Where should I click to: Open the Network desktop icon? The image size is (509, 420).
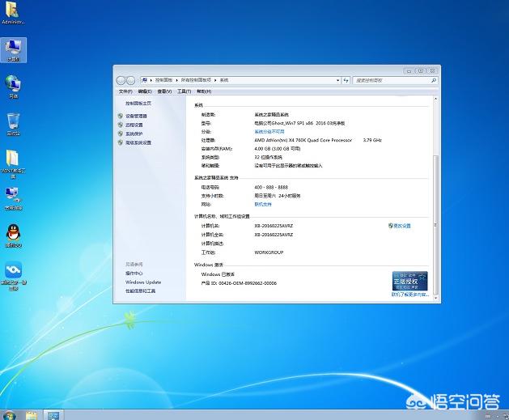pyautogui.click(x=13, y=87)
